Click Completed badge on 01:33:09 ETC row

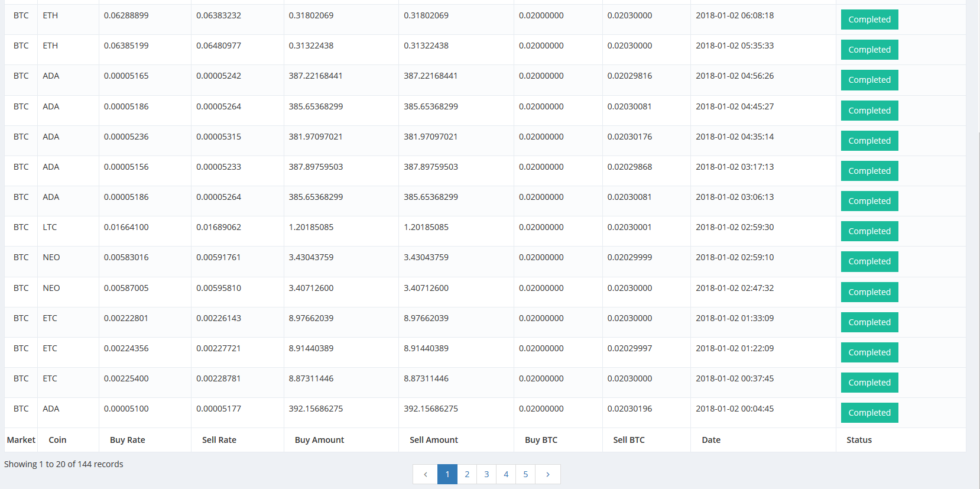[869, 322]
